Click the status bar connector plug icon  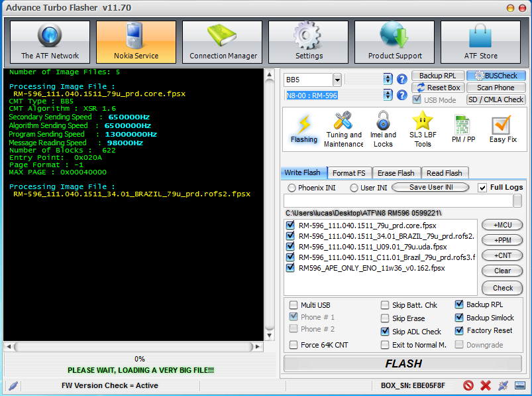pyautogui.click(x=503, y=385)
